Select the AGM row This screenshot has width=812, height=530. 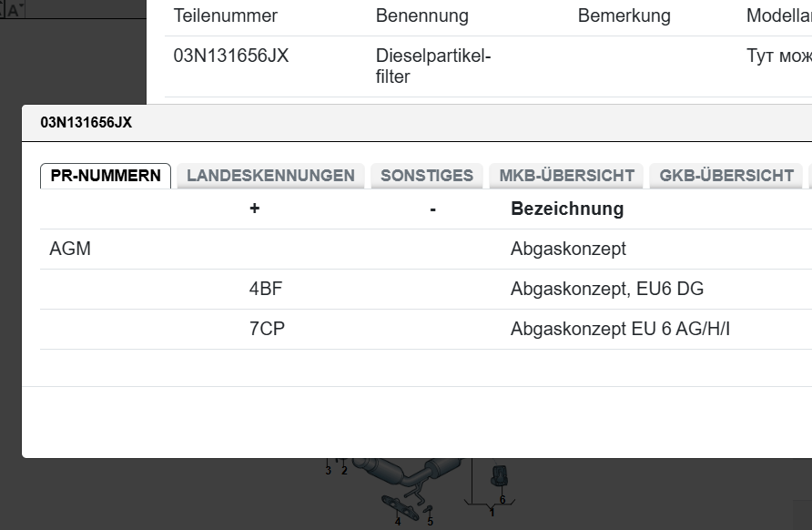coord(70,249)
